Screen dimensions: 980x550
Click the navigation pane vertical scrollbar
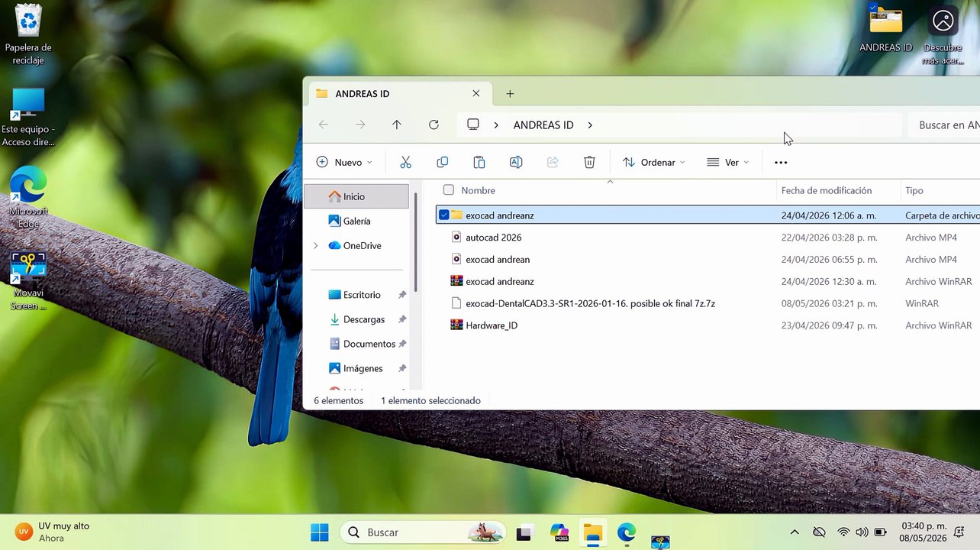416,241
